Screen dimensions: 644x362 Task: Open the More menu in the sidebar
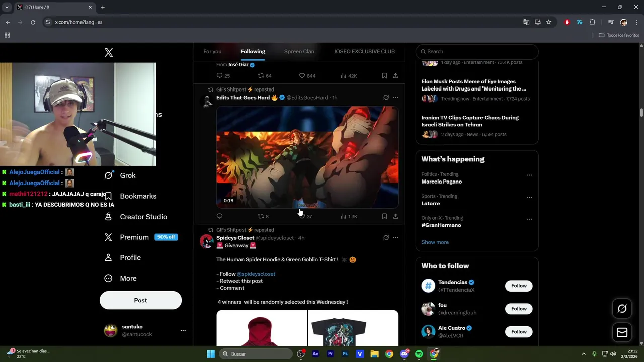point(120,278)
